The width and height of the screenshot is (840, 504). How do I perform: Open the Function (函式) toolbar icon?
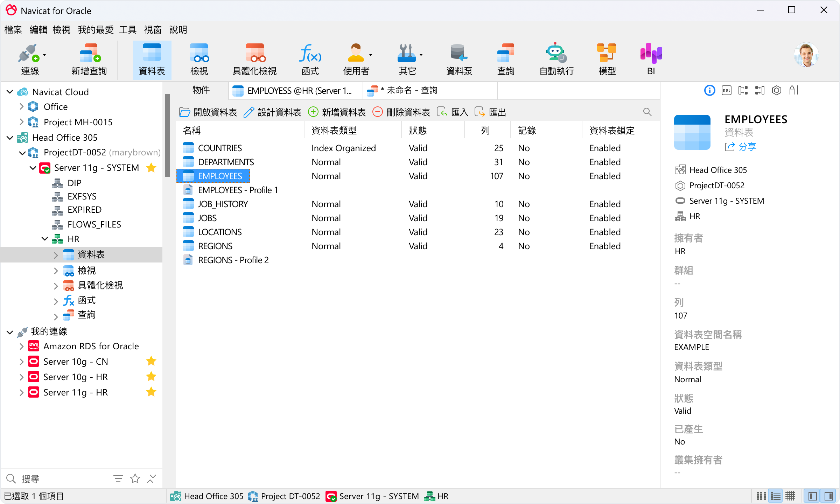click(310, 59)
